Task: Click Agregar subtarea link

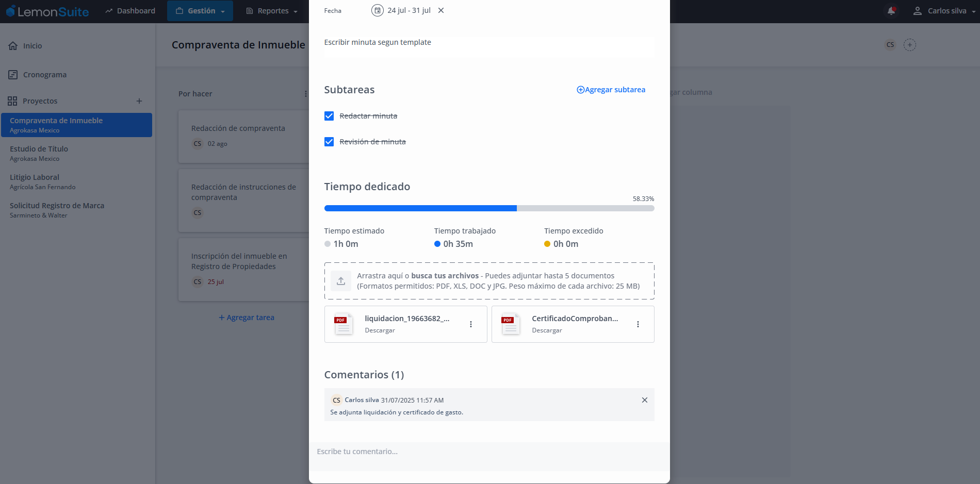Action: pos(611,90)
